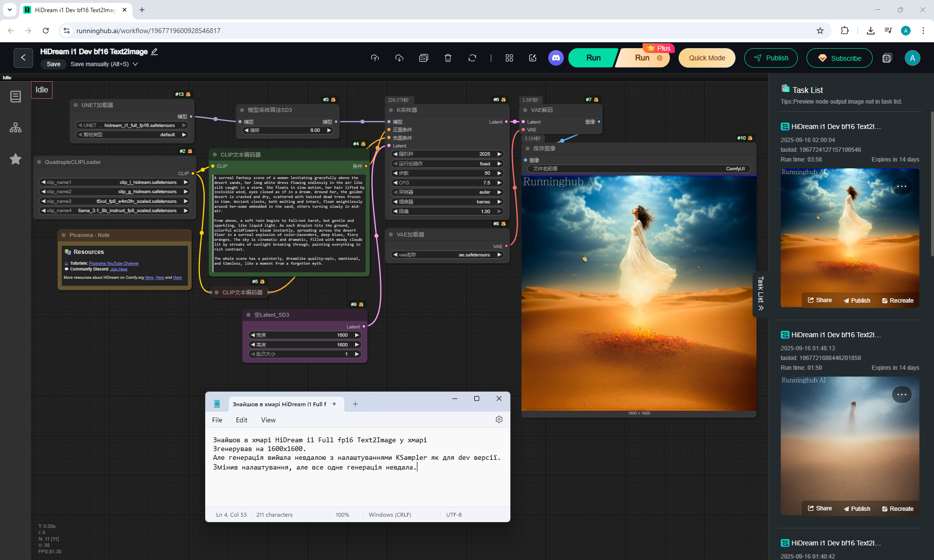934x560 pixels.
Task: Collapse the Task List side handle
Action: click(761, 293)
